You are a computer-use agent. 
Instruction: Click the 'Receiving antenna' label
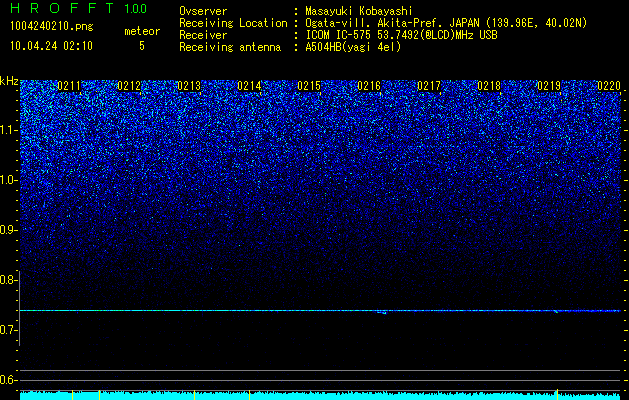[x=230, y=47]
